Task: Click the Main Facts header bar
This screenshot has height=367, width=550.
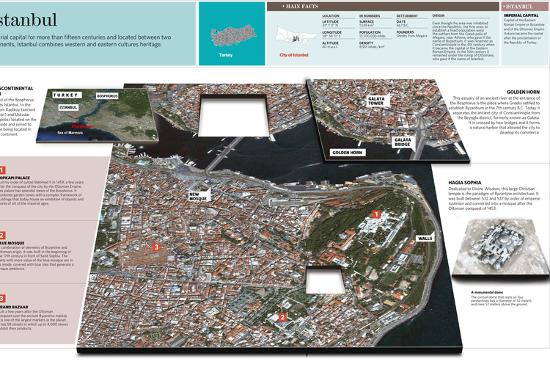Action: click(383, 6)
